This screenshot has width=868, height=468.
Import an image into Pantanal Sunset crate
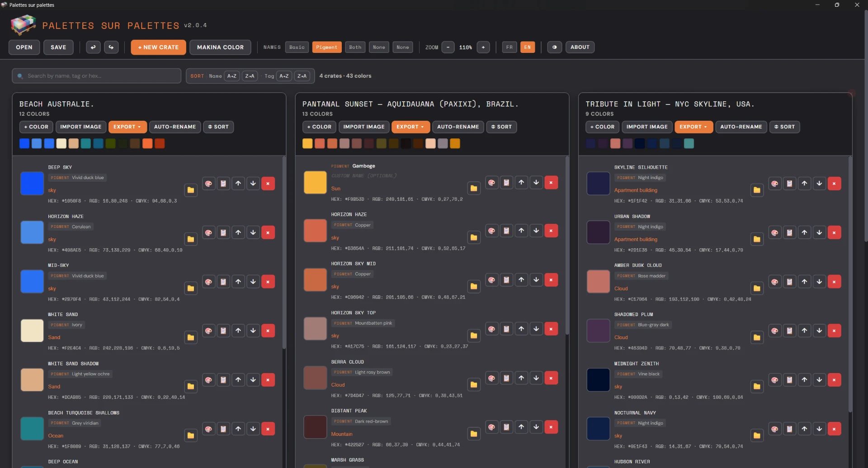pos(364,127)
